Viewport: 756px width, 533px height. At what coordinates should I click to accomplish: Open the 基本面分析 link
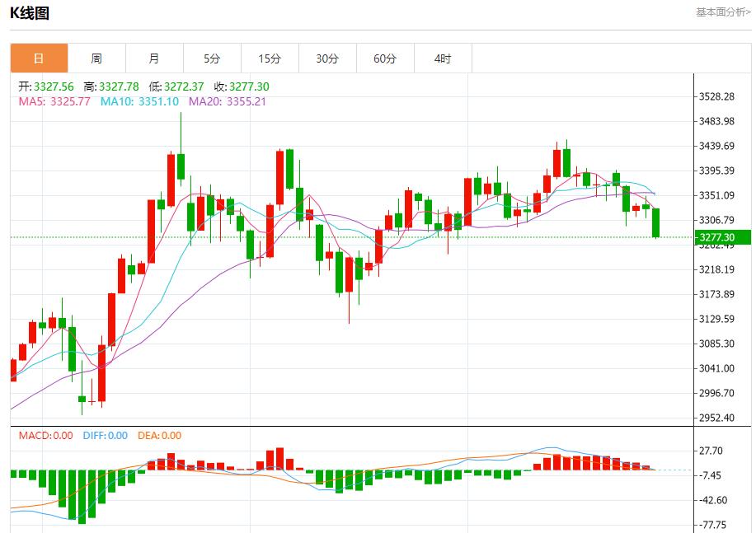tap(723, 12)
